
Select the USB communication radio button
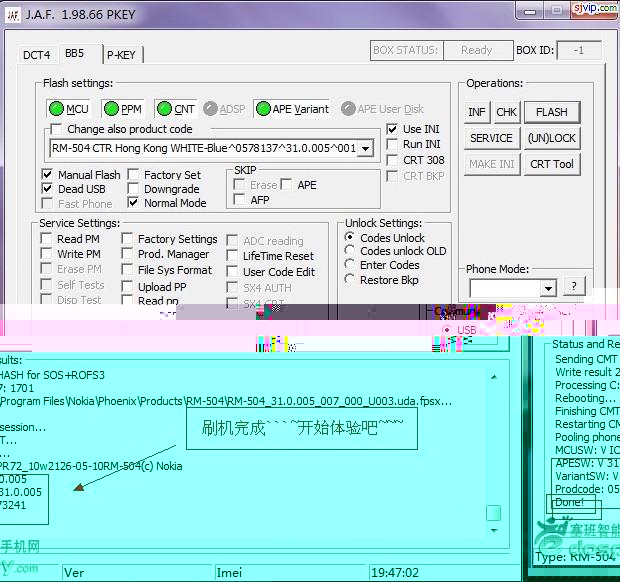446,329
